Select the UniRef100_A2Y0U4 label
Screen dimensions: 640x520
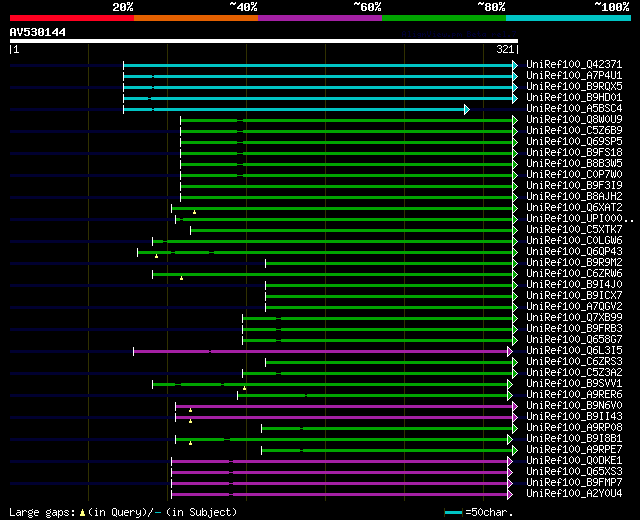click(x=574, y=494)
